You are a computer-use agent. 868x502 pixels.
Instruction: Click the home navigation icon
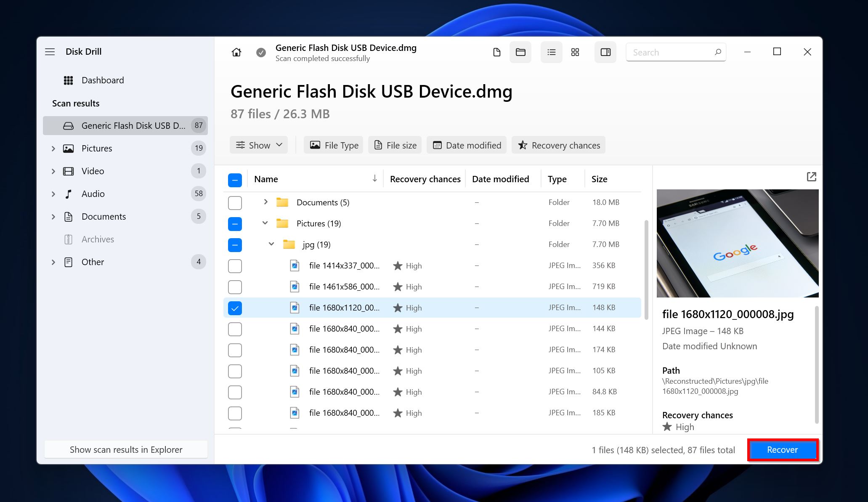point(236,52)
